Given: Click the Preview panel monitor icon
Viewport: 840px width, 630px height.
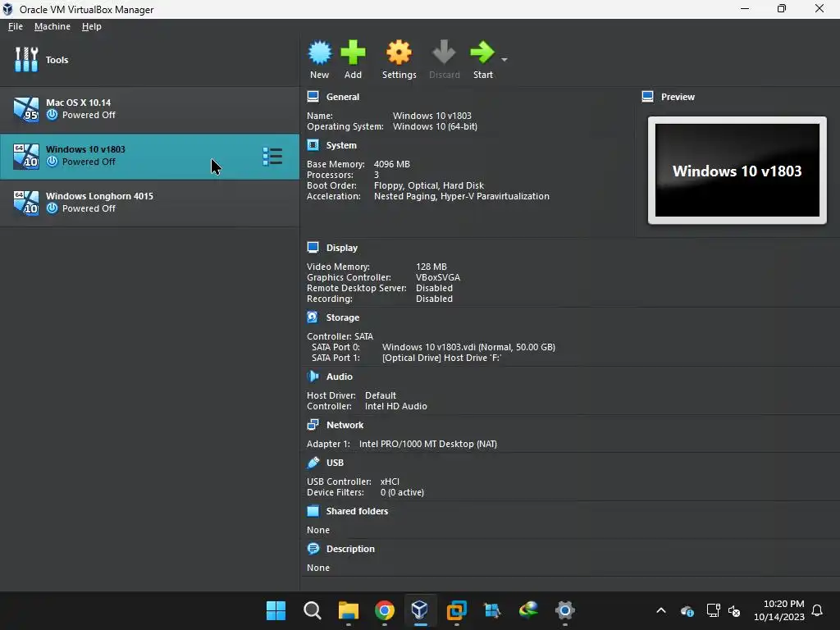Looking at the screenshot, I should (x=648, y=97).
